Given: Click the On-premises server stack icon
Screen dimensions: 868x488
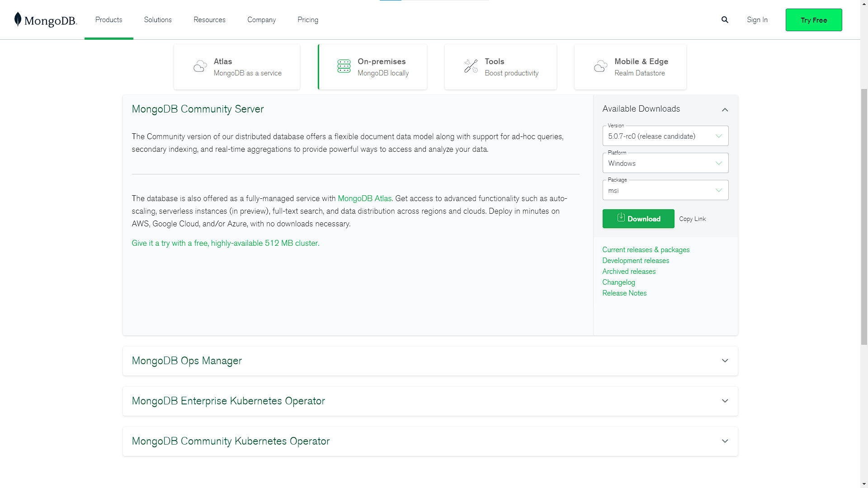Looking at the screenshot, I should (x=344, y=66).
